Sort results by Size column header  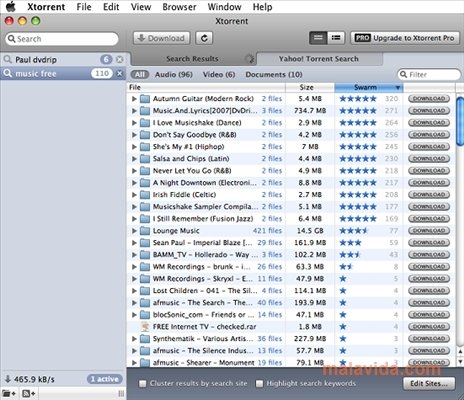[x=310, y=87]
